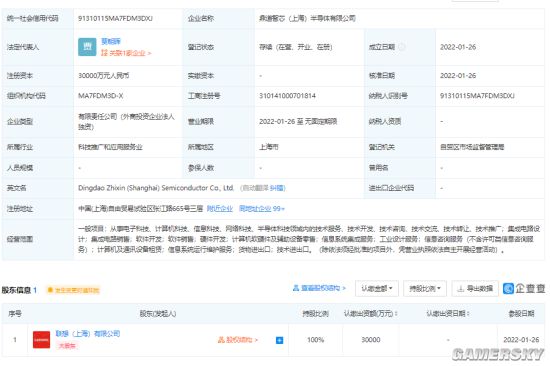Image resolution: width=550 pixels, height=366 pixels.
Task: Click the info icon beside 成立日期
Action: [402, 47]
